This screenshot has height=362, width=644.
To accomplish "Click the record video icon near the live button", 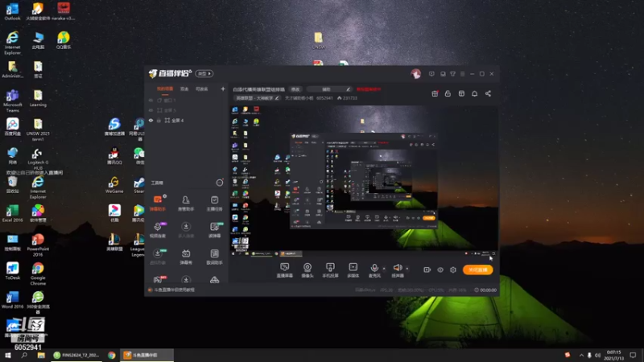I will pos(427,269).
